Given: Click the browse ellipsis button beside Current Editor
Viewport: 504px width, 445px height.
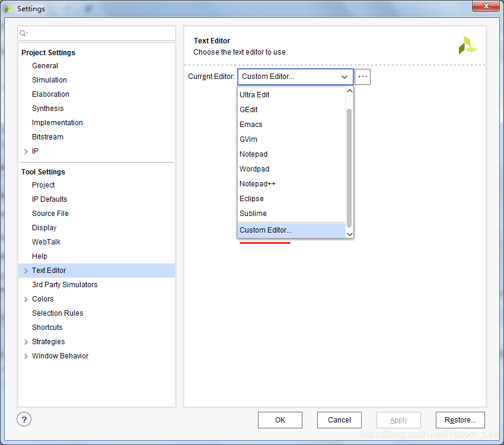Looking at the screenshot, I should click(362, 77).
